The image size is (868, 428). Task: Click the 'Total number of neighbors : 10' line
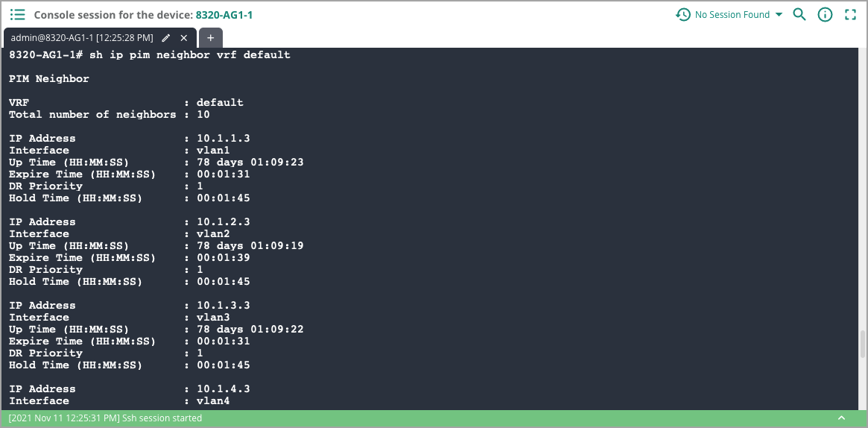point(109,115)
